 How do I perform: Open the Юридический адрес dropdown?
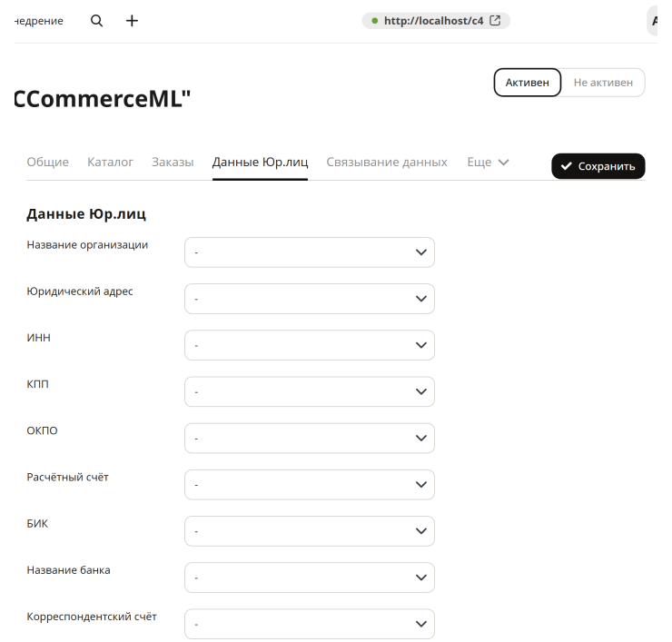[x=310, y=299]
